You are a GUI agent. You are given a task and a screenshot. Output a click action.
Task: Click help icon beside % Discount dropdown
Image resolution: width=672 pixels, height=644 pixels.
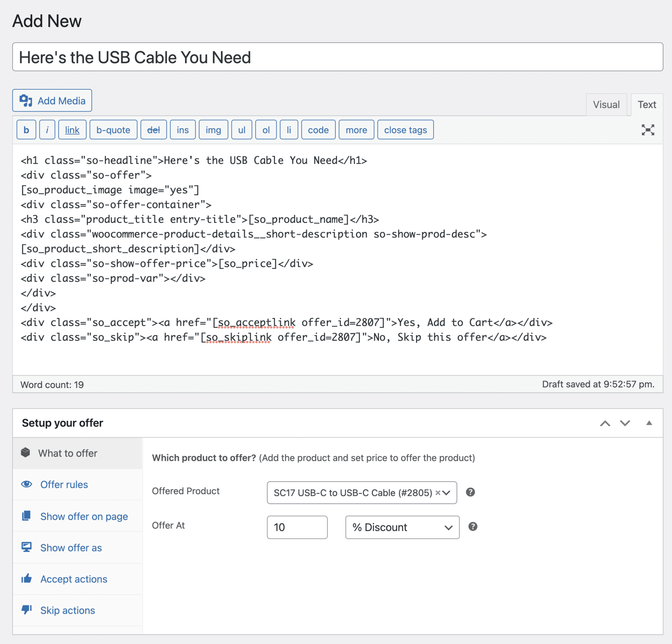[x=472, y=526]
